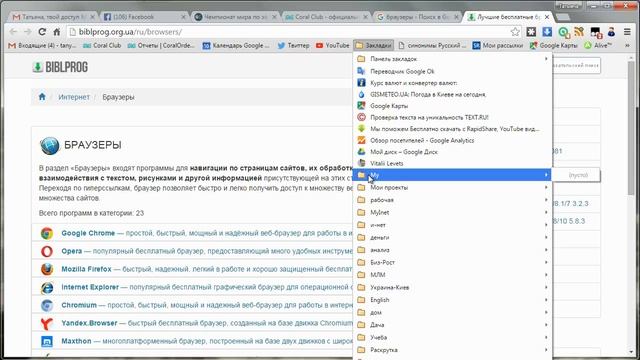Open the Alive bookmark in the bar
The width and height of the screenshot is (640, 360).
598,45
